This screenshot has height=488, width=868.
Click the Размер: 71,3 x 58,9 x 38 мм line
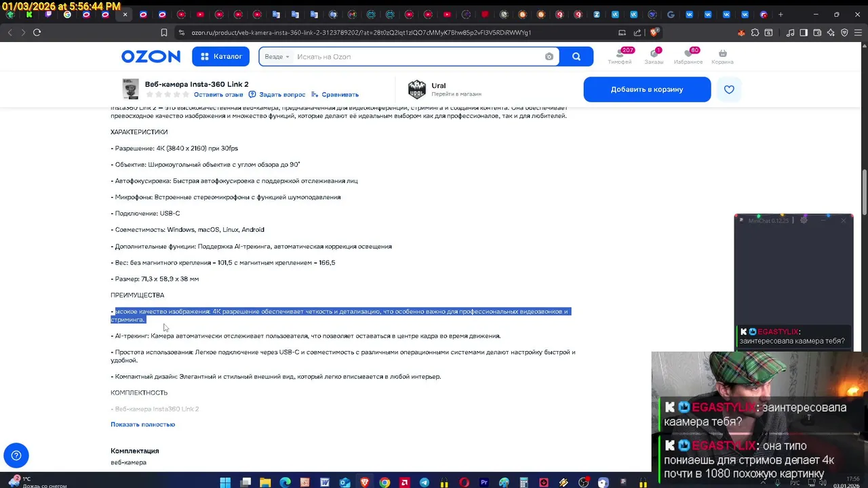[x=155, y=279]
